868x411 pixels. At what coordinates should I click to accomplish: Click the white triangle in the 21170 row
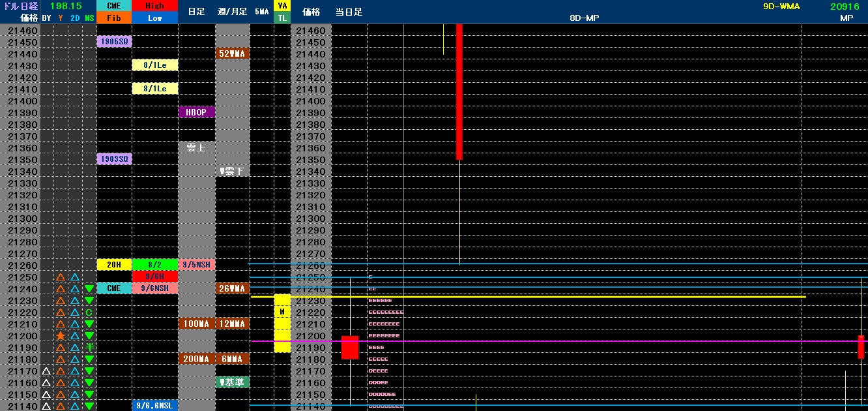point(46,371)
